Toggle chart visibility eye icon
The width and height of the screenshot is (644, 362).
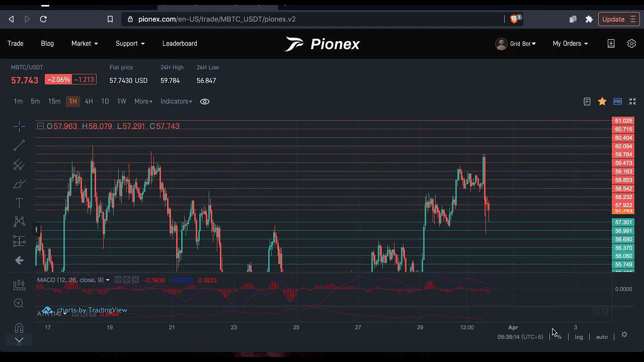(x=205, y=102)
